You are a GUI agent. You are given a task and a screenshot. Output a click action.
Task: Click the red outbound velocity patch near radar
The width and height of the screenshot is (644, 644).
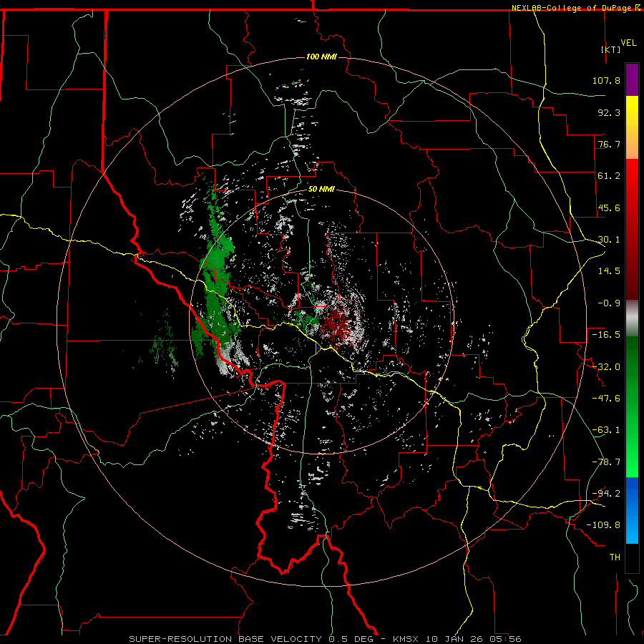pos(336,326)
